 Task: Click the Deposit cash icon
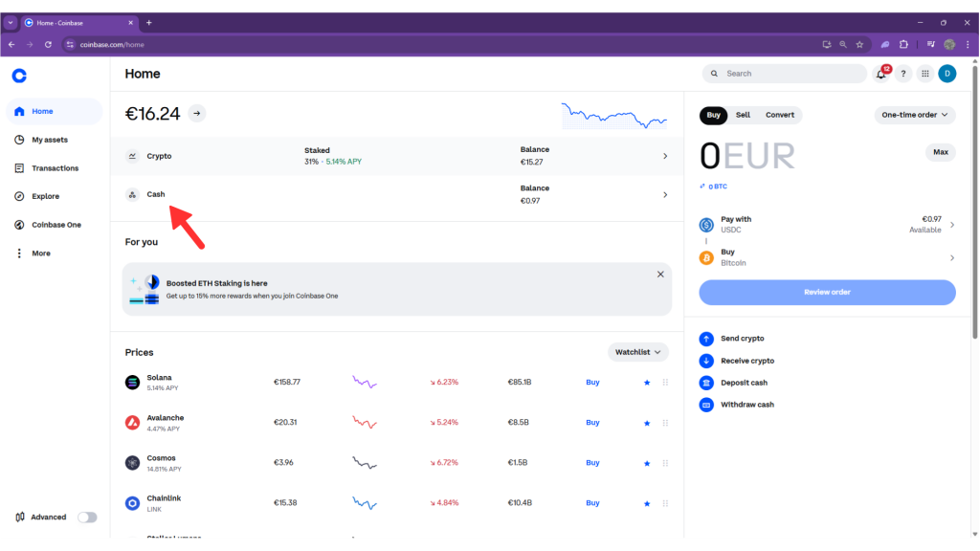tap(706, 383)
